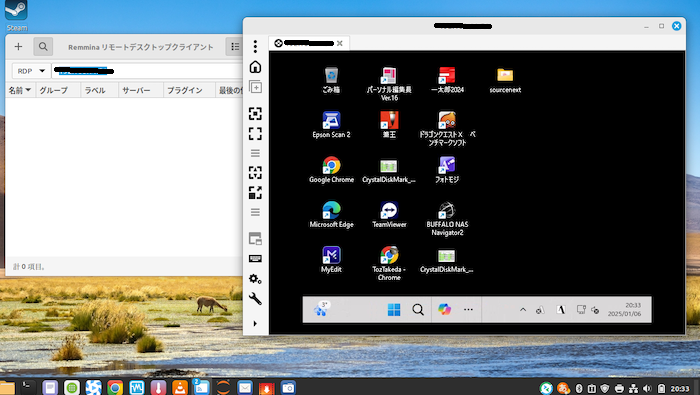
Task: Open the RDP protocol dropdown
Action: [x=31, y=71]
